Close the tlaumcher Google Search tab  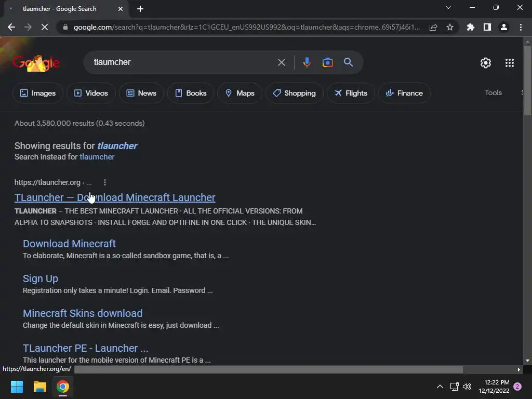pos(121,9)
